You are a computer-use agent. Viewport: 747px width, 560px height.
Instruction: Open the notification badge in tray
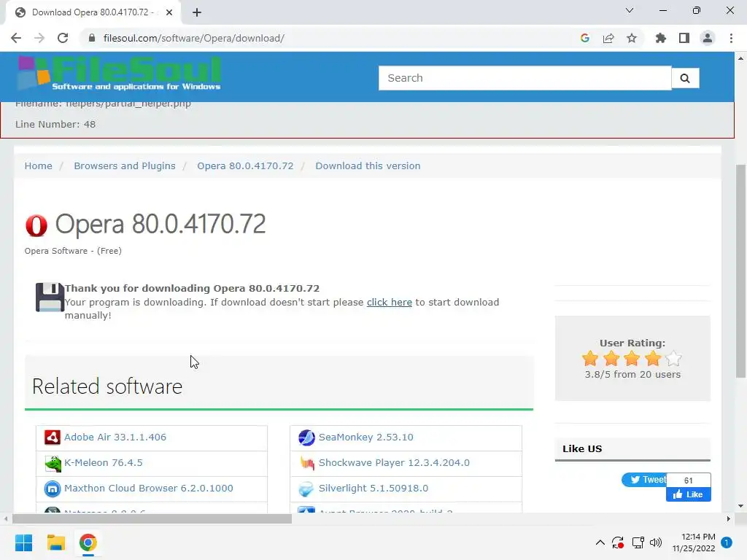pos(727,542)
